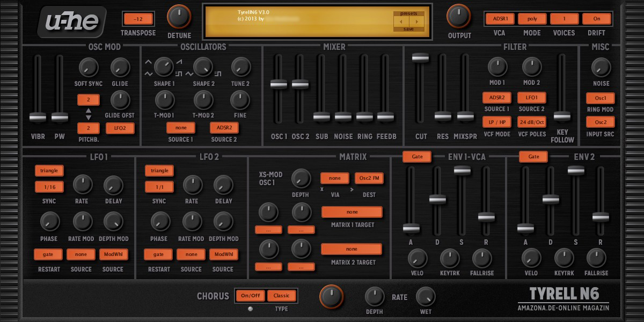The image size is (644, 322).
Task: Change the LFO1 triangle waveform
Action: (x=49, y=171)
